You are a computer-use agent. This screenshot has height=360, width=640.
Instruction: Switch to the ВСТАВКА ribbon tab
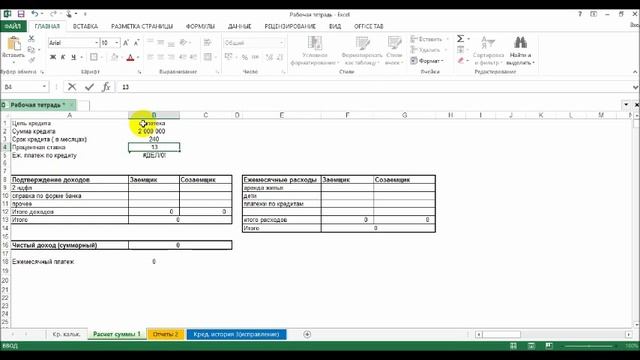click(85, 26)
